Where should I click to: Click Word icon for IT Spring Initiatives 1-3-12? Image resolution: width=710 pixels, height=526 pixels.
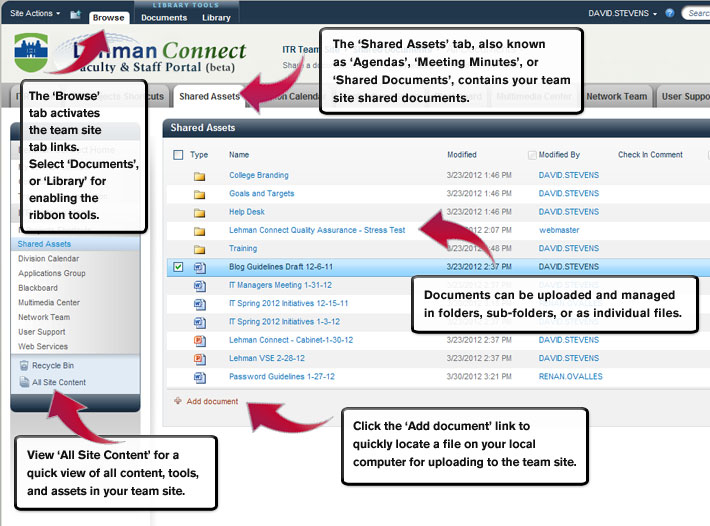(200, 322)
